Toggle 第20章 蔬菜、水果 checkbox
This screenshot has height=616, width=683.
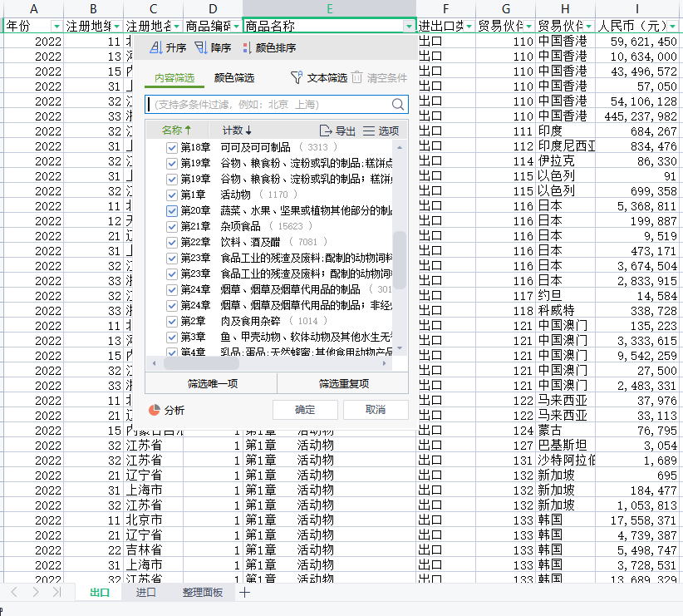pyautogui.click(x=172, y=211)
